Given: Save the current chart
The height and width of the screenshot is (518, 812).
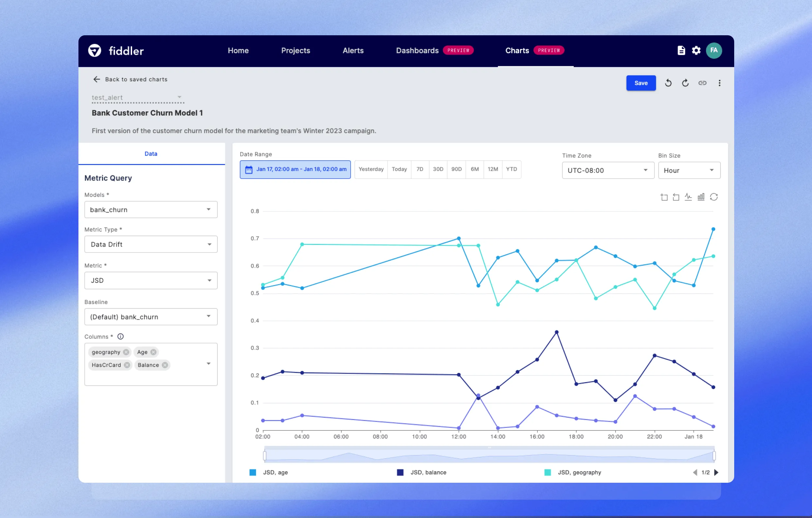Looking at the screenshot, I should tap(641, 83).
